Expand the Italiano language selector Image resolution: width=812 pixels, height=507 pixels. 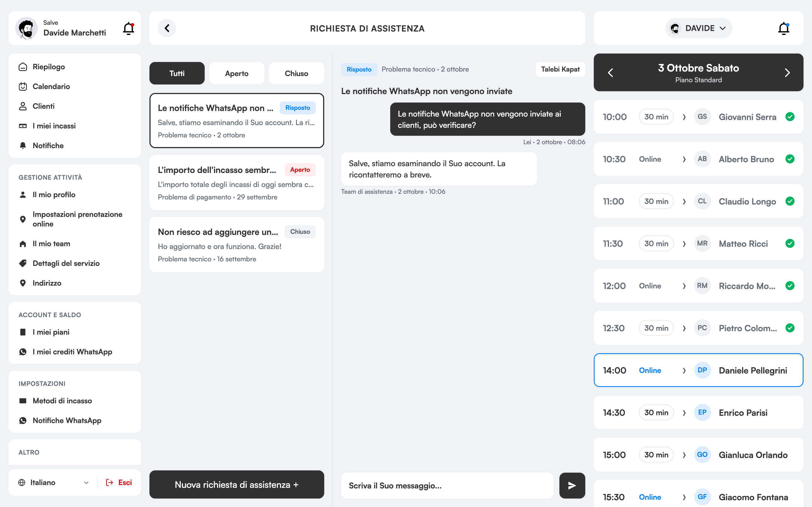[x=54, y=482]
